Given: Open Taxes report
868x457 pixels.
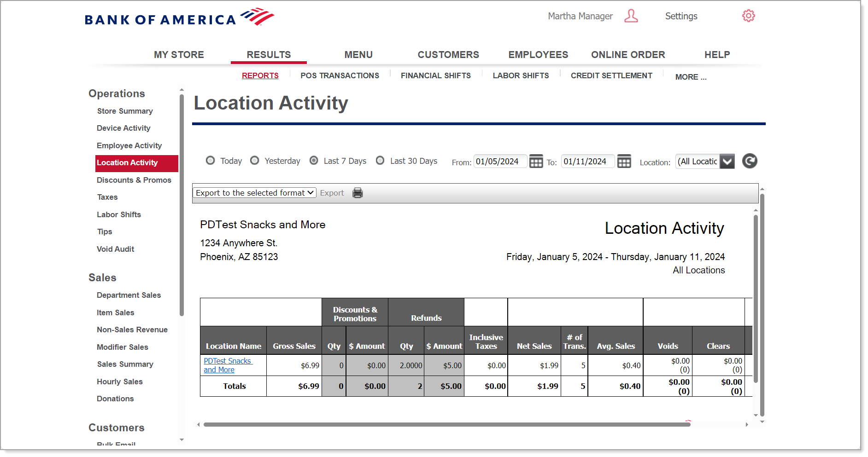Looking at the screenshot, I should point(107,197).
